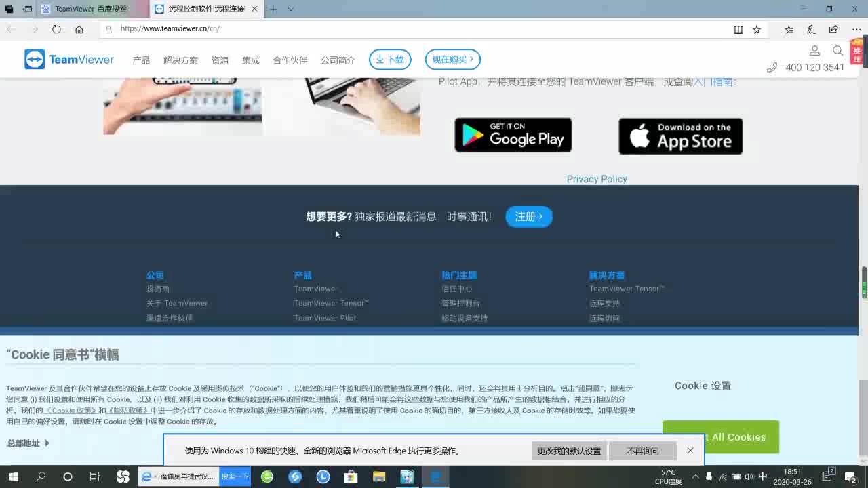Open Edge settings and more menu
The image size is (868, 488).
click(856, 29)
